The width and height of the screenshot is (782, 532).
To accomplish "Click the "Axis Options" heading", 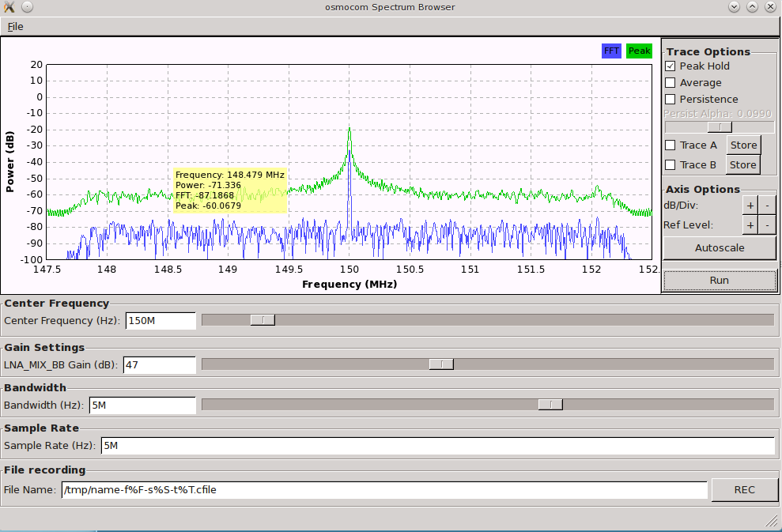I will [x=703, y=190].
